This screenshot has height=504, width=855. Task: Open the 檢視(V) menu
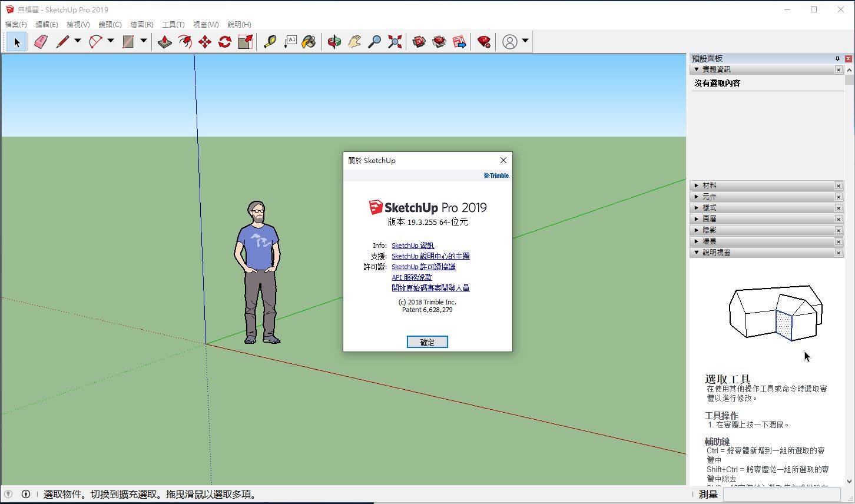click(x=78, y=24)
